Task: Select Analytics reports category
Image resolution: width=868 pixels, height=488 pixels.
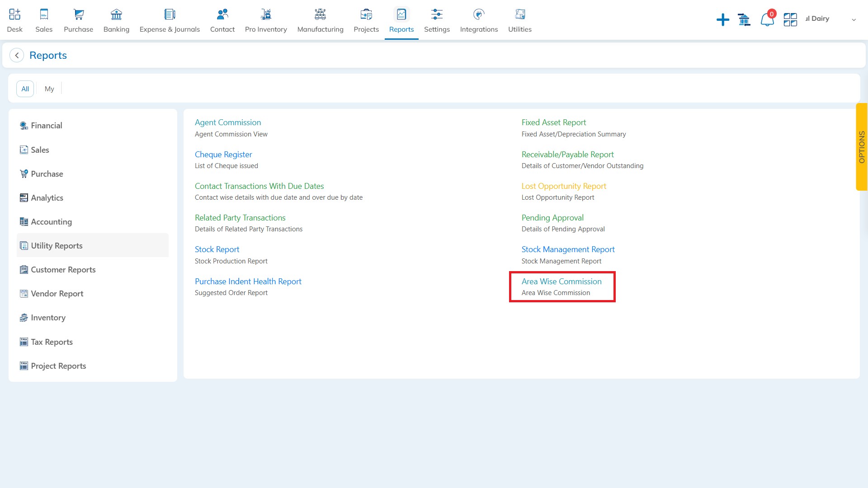Action: point(92,197)
